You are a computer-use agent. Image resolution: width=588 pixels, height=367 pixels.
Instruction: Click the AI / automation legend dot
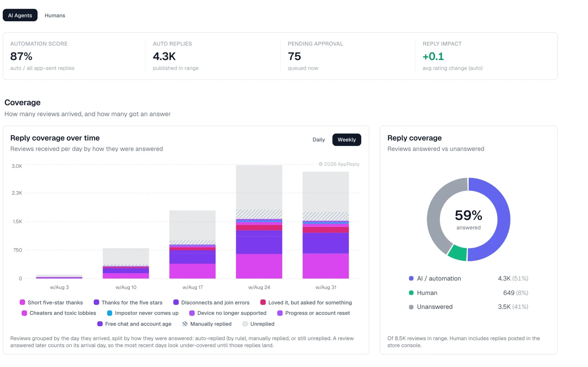(x=411, y=278)
